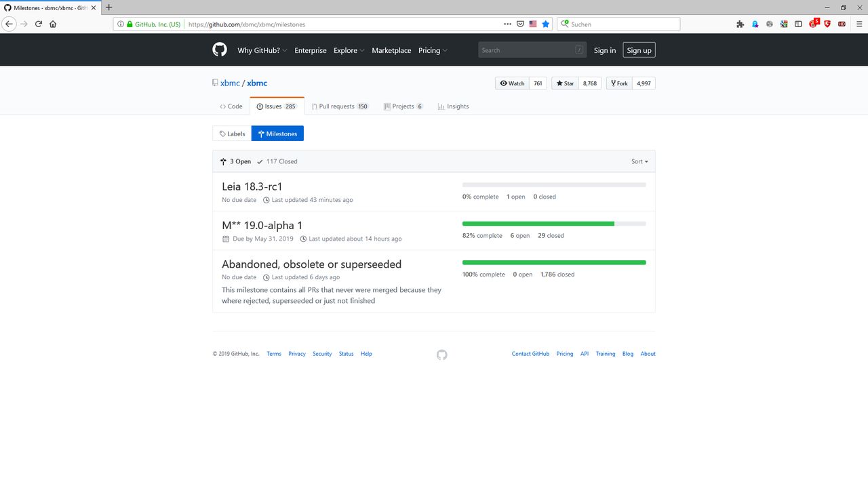Show site information for the green padlock
Screen dimensions: 868x488
[130, 24]
